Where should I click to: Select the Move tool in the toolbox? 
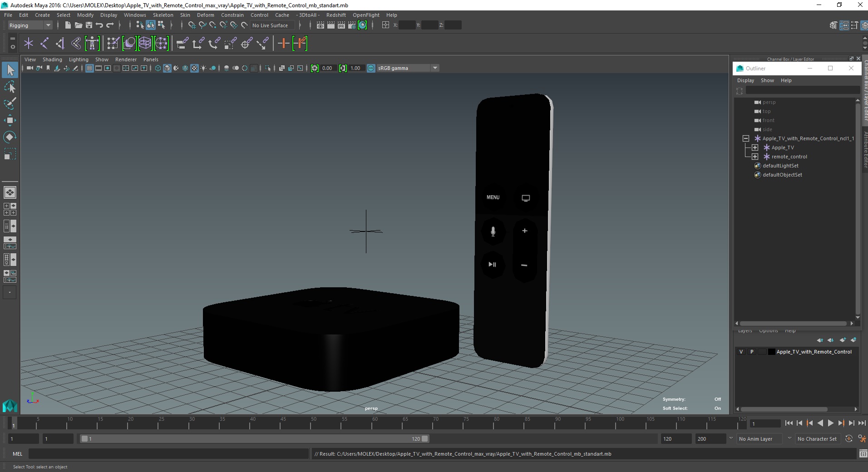(10, 120)
